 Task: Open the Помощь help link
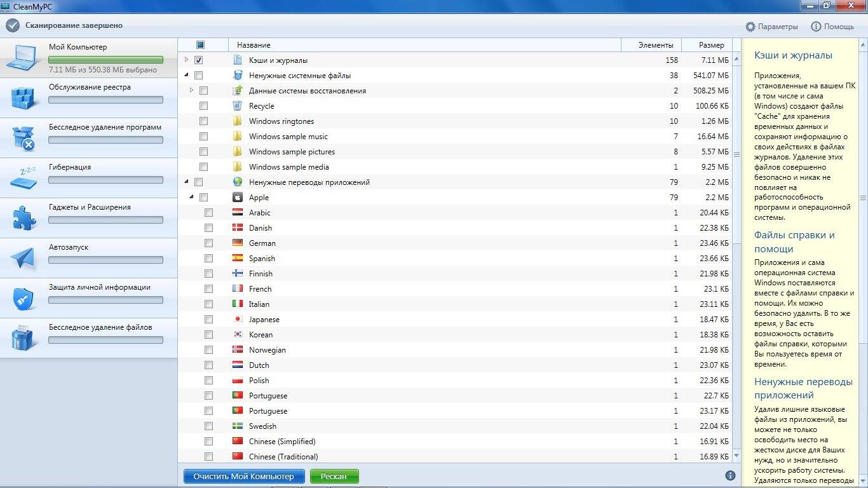(832, 27)
